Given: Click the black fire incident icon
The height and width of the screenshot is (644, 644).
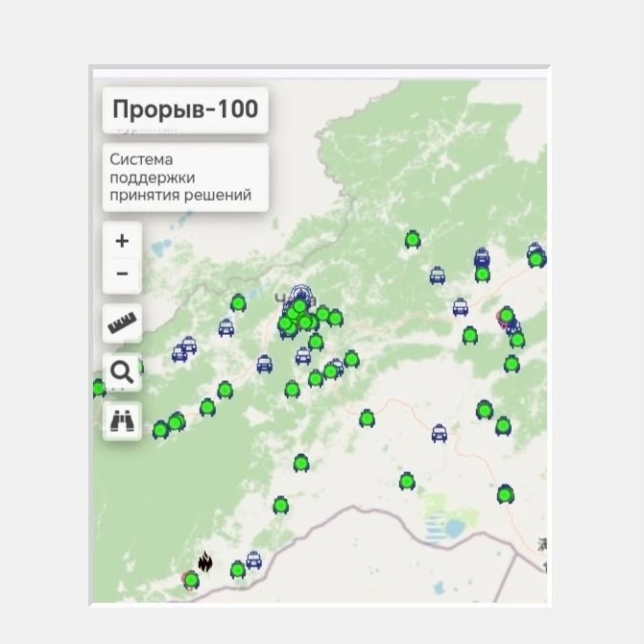Looking at the screenshot, I should point(205,562).
